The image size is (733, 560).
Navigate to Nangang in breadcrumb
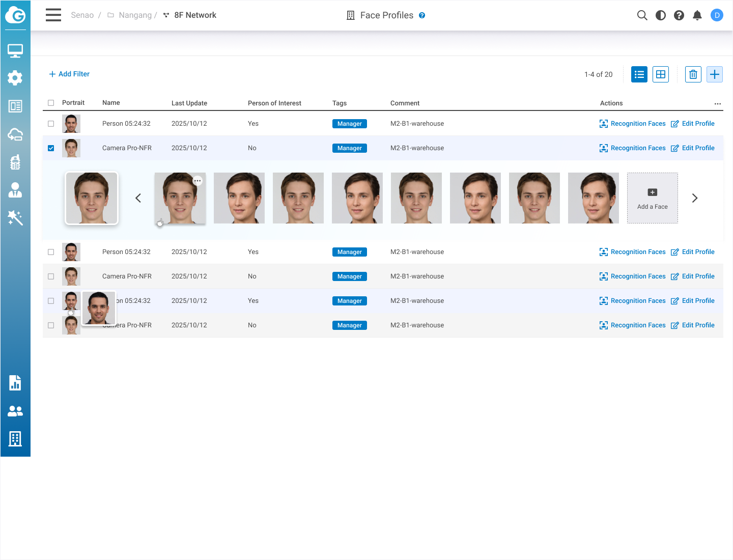coord(134,15)
